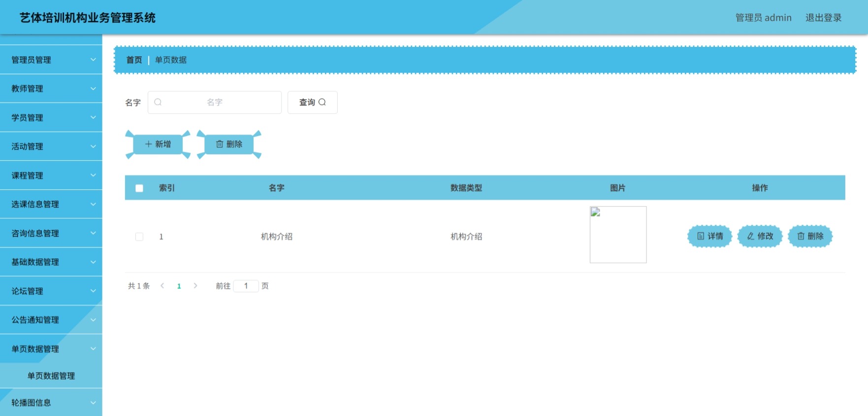
Task: Open the 单页数据管理 submenu item
Action: coord(51,376)
